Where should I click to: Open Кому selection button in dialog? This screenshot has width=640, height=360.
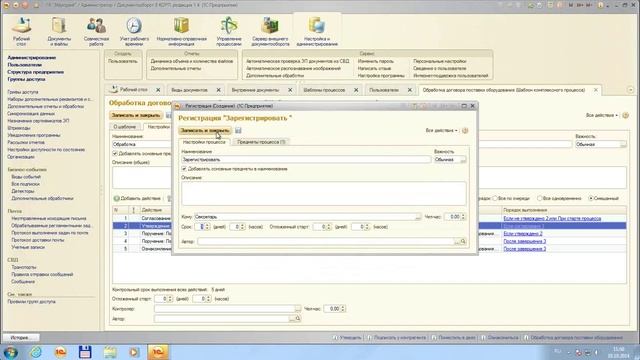pyautogui.click(x=418, y=217)
